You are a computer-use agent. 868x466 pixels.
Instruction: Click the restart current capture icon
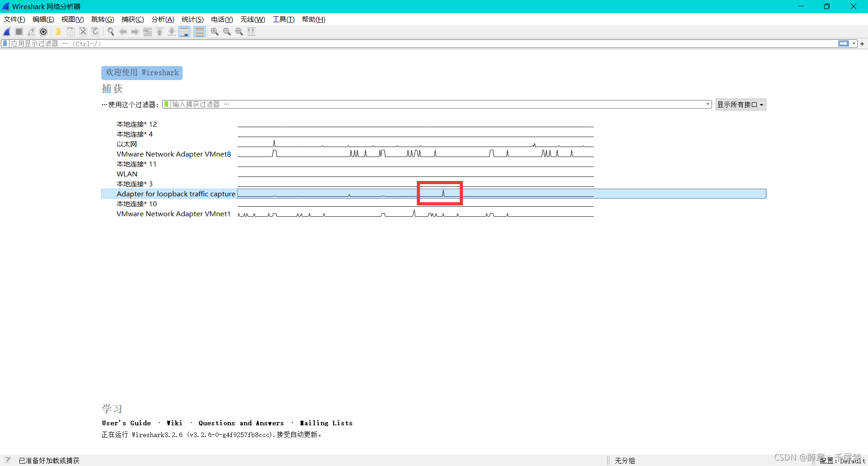click(x=31, y=32)
